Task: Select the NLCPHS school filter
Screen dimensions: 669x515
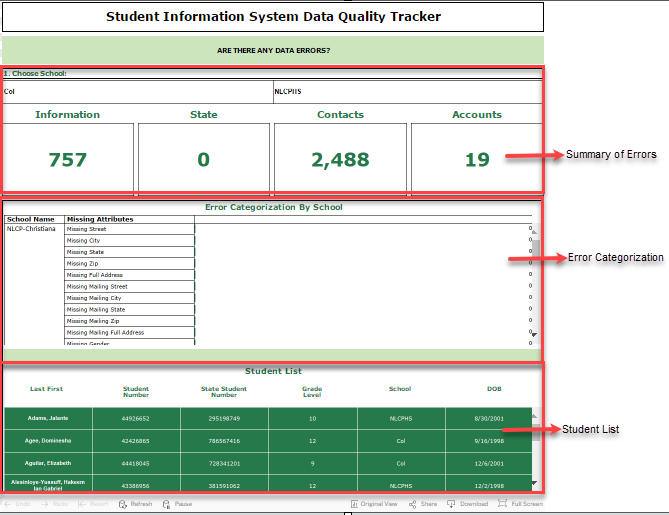Action: pos(407,91)
